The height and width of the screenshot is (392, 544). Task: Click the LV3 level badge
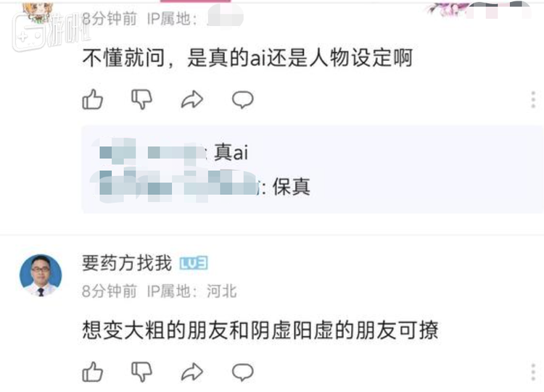click(194, 264)
